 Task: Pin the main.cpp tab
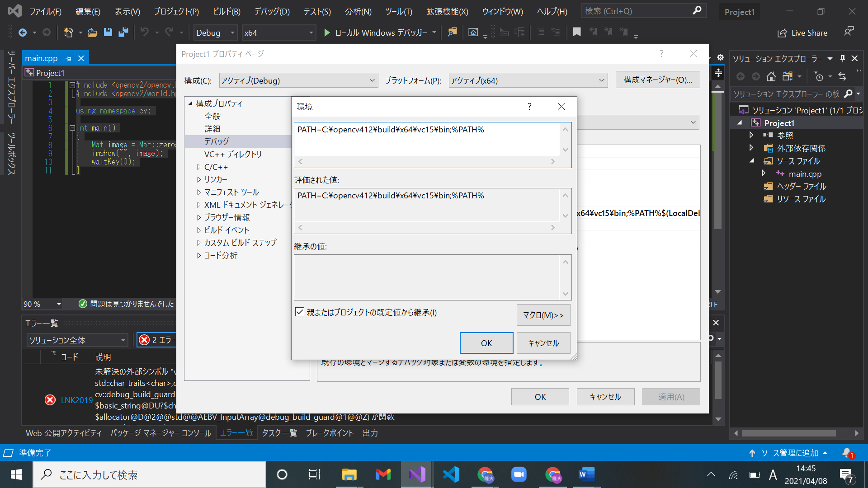[68, 59]
